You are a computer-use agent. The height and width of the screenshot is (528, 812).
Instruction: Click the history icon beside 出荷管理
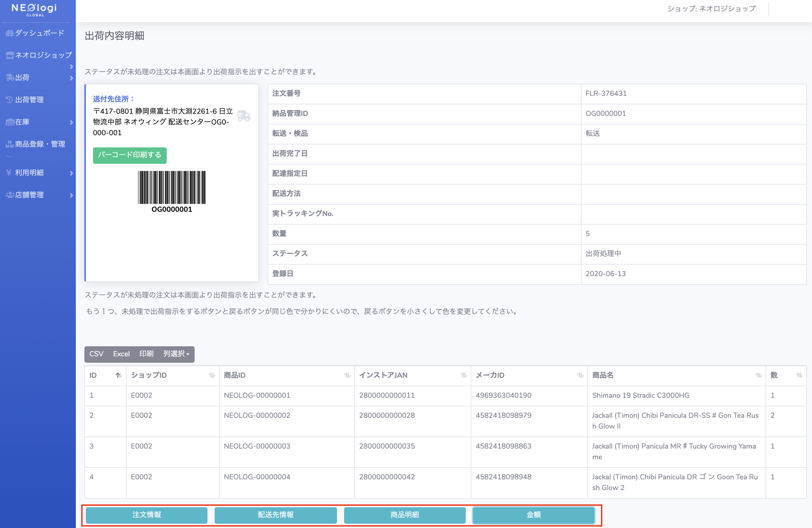[x=10, y=100]
